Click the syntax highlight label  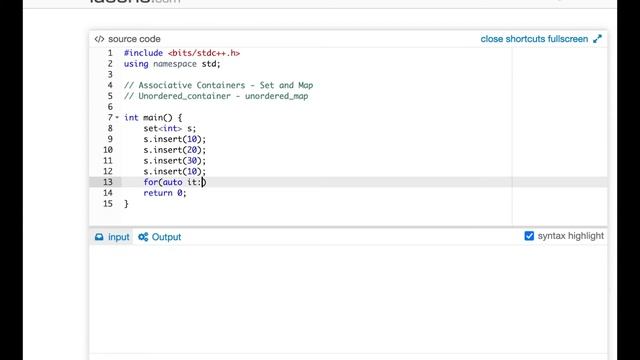[x=571, y=236]
